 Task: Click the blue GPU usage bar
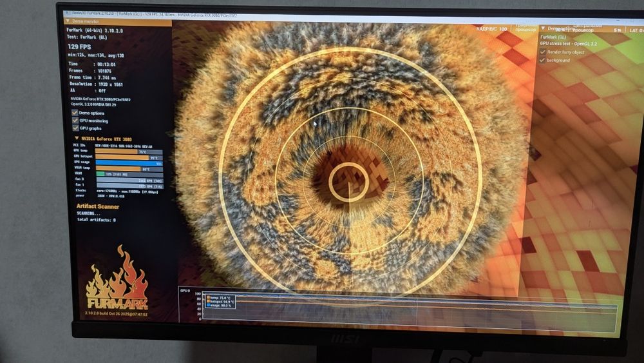129,162
